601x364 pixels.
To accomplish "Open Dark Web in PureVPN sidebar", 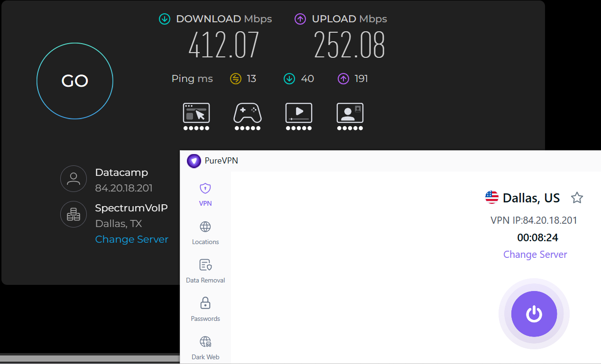I will 205,348.
